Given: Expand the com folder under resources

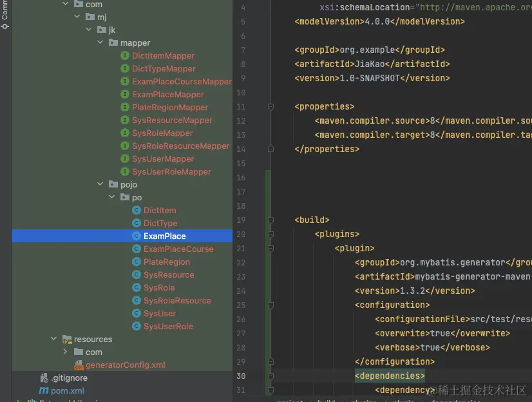Looking at the screenshot, I should [x=65, y=352].
